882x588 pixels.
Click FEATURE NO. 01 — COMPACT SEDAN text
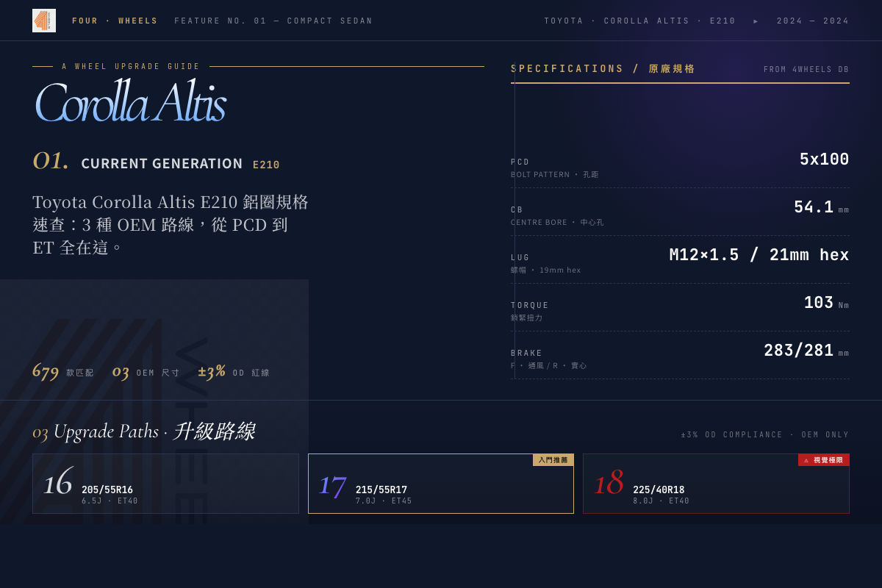pos(273,21)
